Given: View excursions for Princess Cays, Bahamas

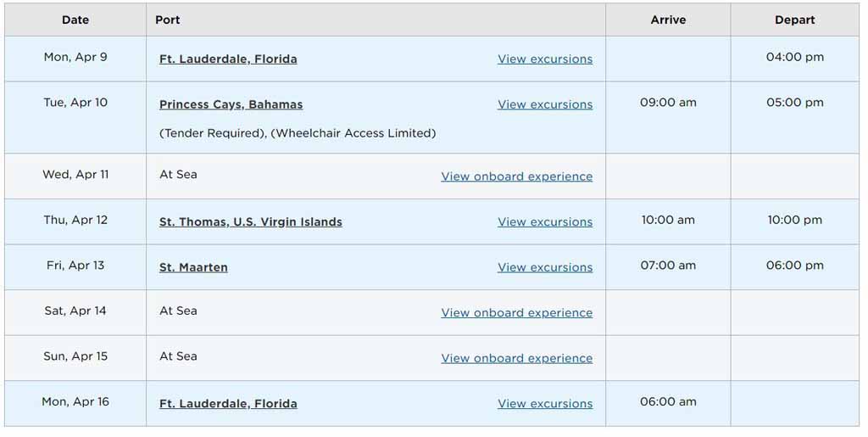Looking at the screenshot, I should pyautogui.click(x=545, y=104).
